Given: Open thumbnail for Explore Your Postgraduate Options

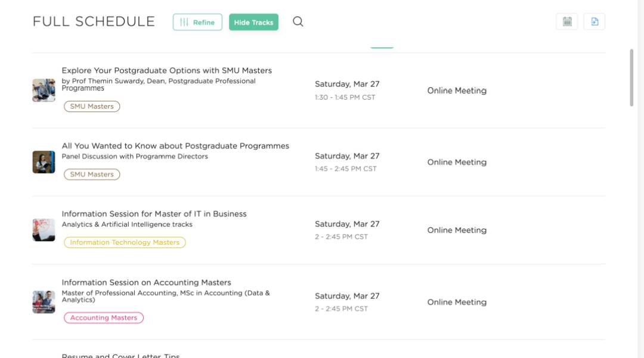Looking at the screenshot, I should (44, 90).
